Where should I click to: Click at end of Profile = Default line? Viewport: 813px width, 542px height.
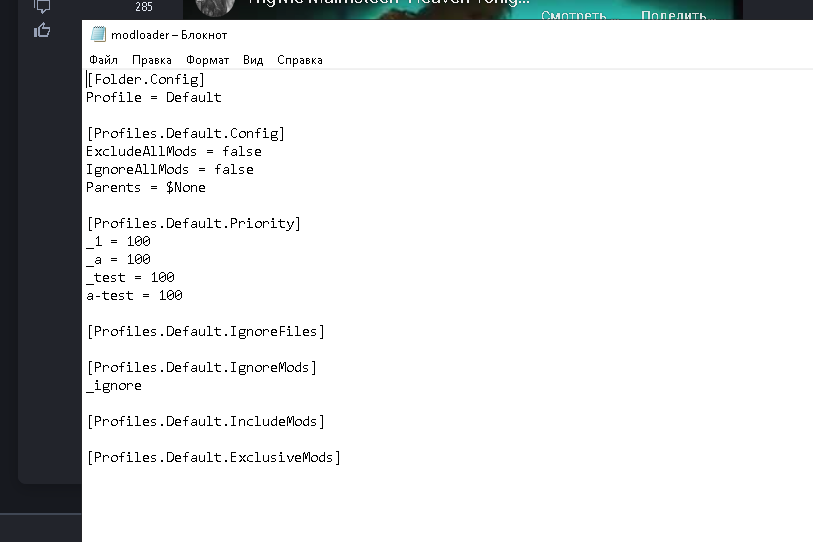click(222, 98)
